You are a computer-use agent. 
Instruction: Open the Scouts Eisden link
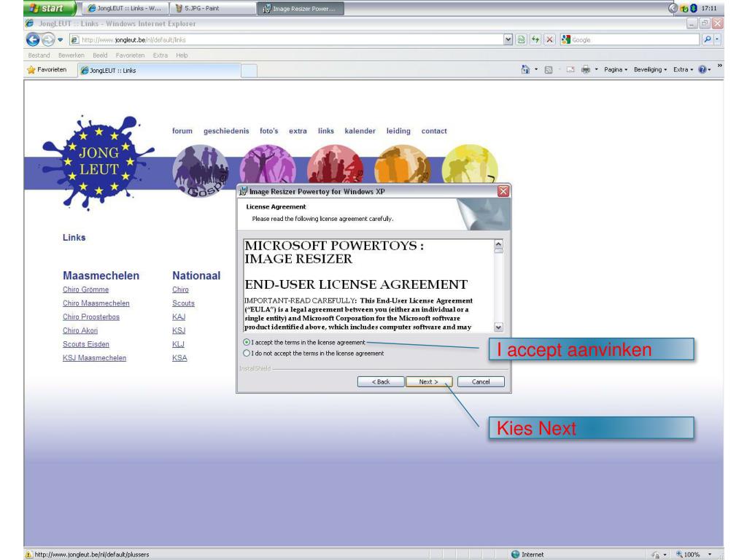tap(86, 344)
